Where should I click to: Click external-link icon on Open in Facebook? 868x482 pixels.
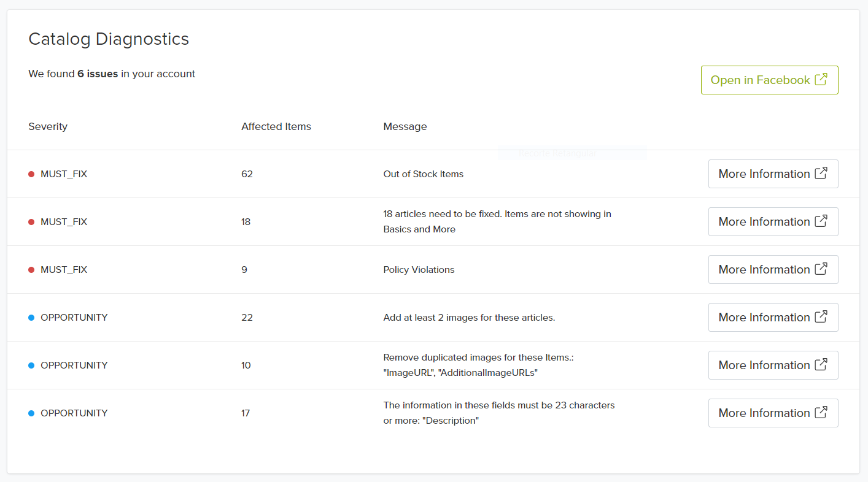click(821, 80)
